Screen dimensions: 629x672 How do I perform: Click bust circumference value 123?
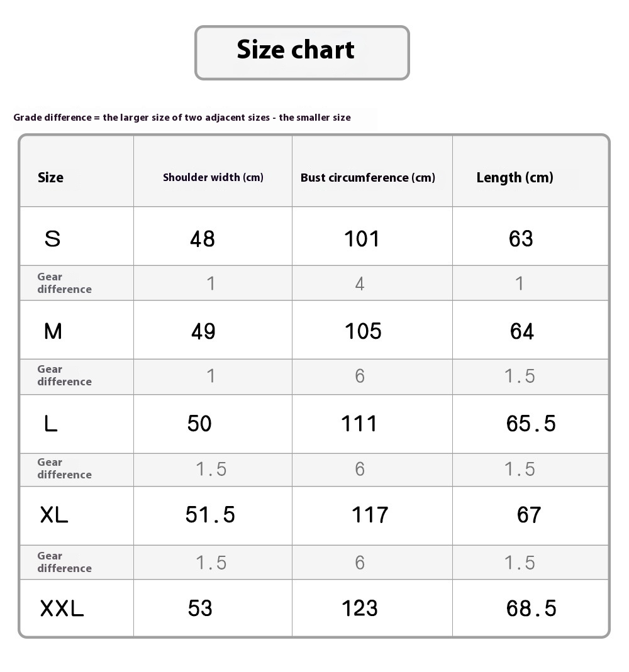360,608
